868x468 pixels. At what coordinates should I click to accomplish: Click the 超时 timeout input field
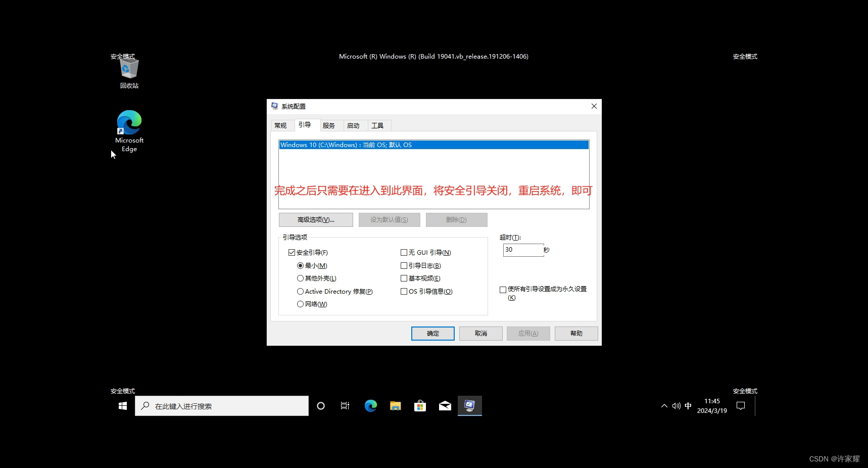coord(523,250)
